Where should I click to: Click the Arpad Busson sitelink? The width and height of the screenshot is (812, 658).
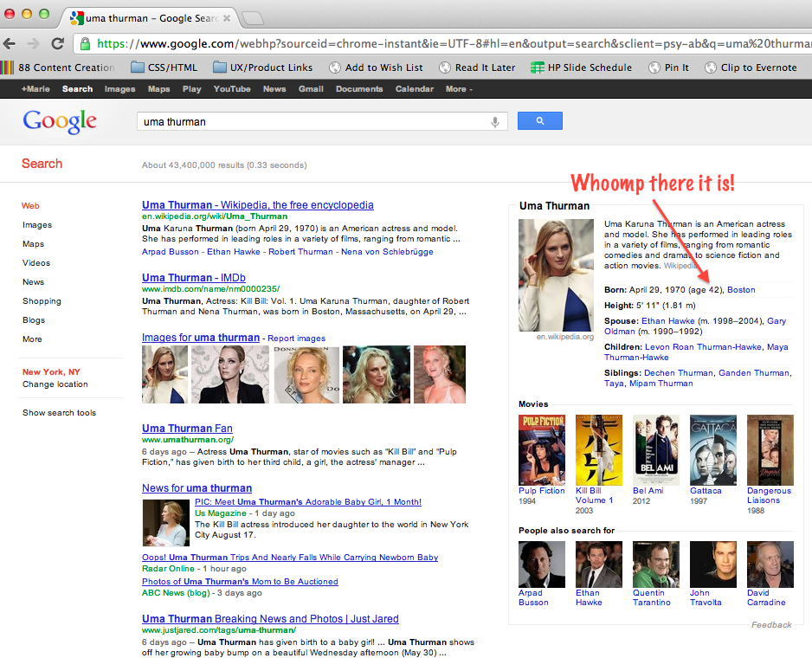coord(171,252)
